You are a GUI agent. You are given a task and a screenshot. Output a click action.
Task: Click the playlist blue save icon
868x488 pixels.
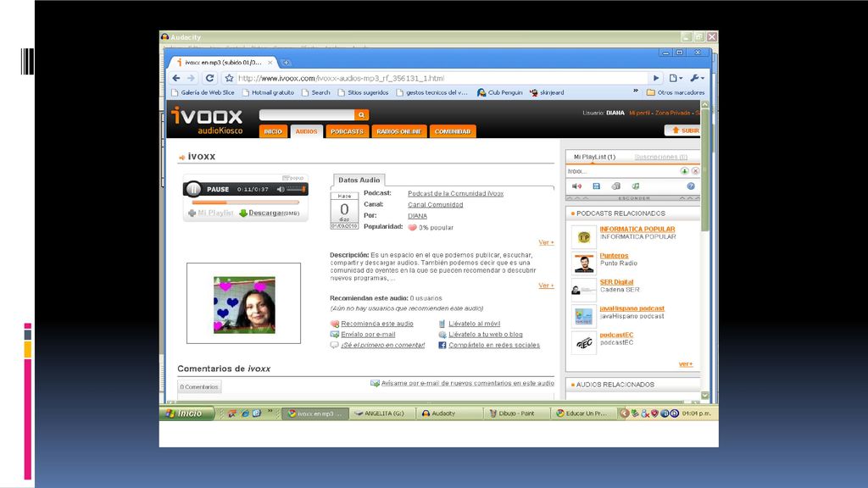click(596, 186)
